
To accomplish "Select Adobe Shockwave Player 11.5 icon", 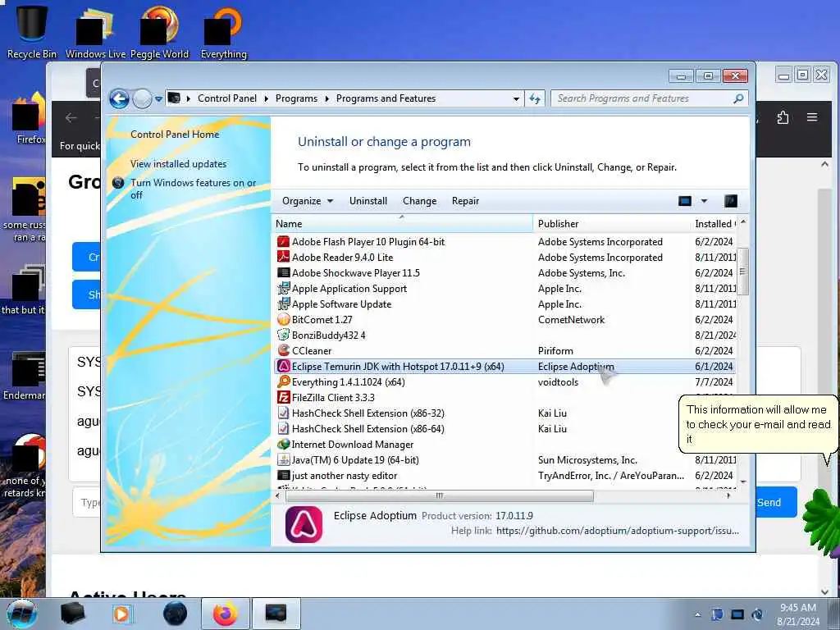I will tap(283, 272).
